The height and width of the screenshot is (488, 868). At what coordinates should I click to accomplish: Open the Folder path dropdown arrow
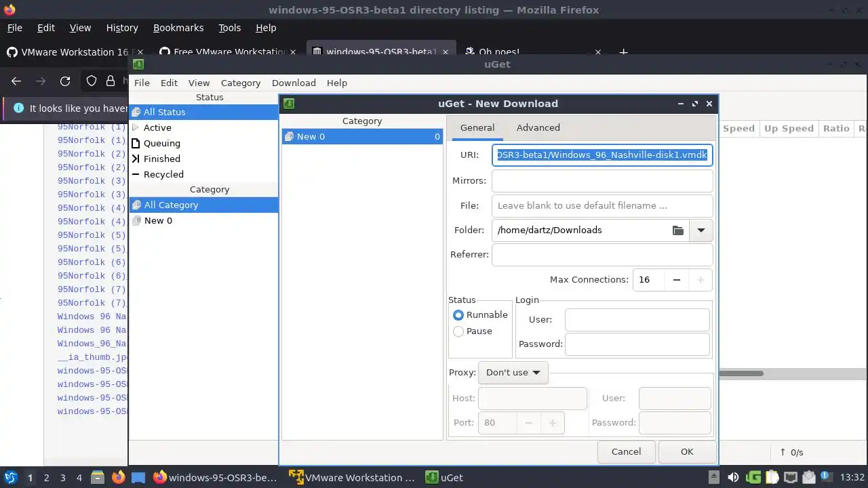701,230
